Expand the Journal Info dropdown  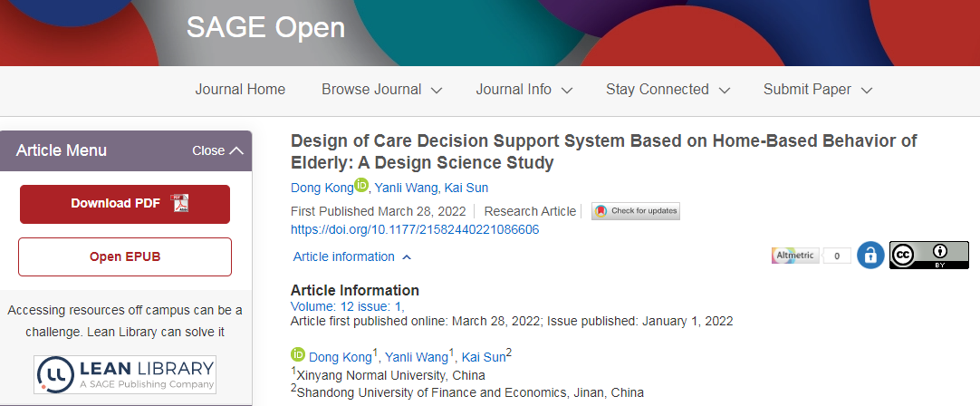click(524, 90)
